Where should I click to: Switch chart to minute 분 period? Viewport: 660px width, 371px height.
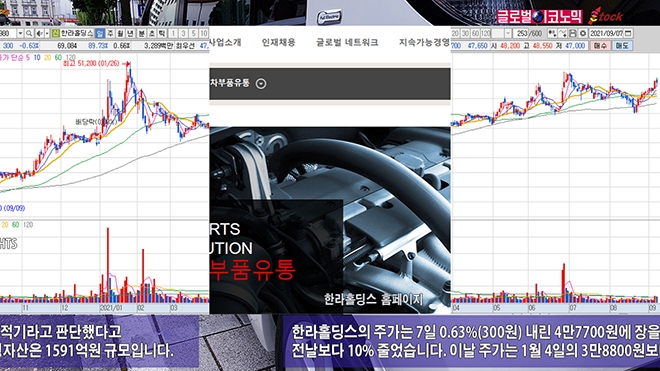(x=141, y=33)
